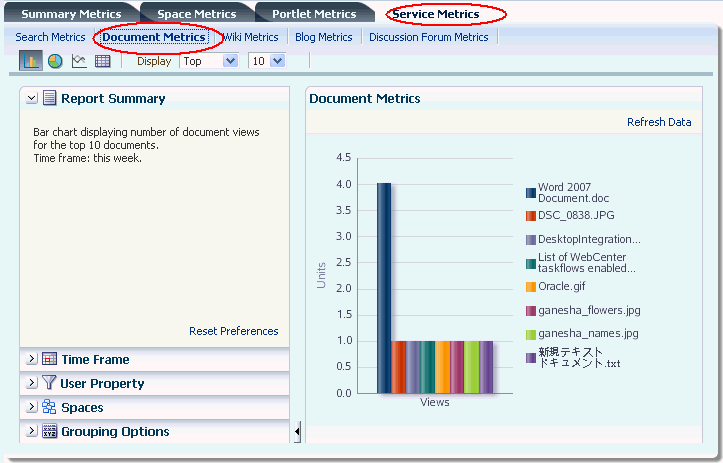Switch to Search Metrics subtab
This screenshot has width=723, height=463.
(50, 37)
